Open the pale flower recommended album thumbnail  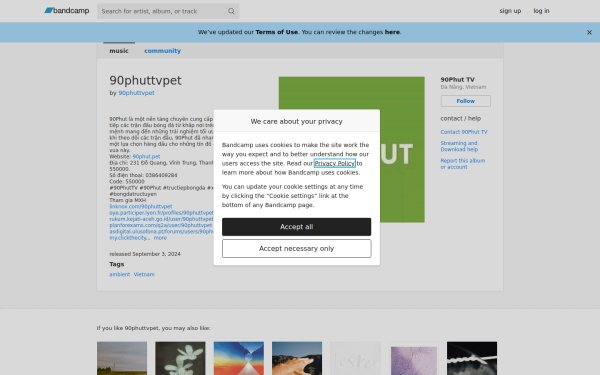tap(180, 358)
